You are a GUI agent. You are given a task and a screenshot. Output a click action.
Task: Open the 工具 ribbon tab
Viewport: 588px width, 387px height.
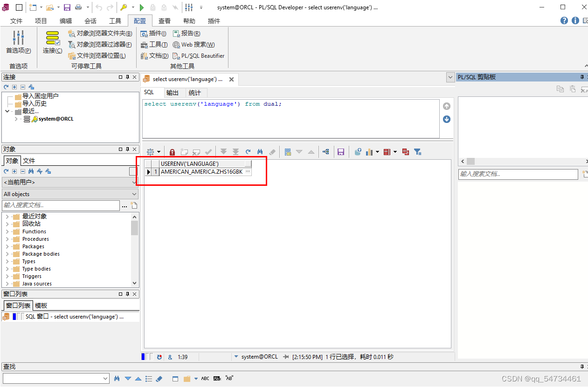point(115,21)
